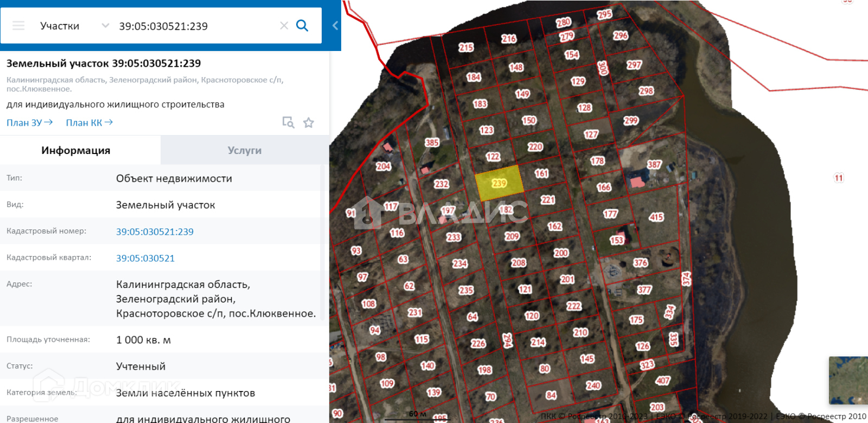Click parcel label 387 on the map
The width and height of the screenshot is (868, 423).
click(654, 164)
